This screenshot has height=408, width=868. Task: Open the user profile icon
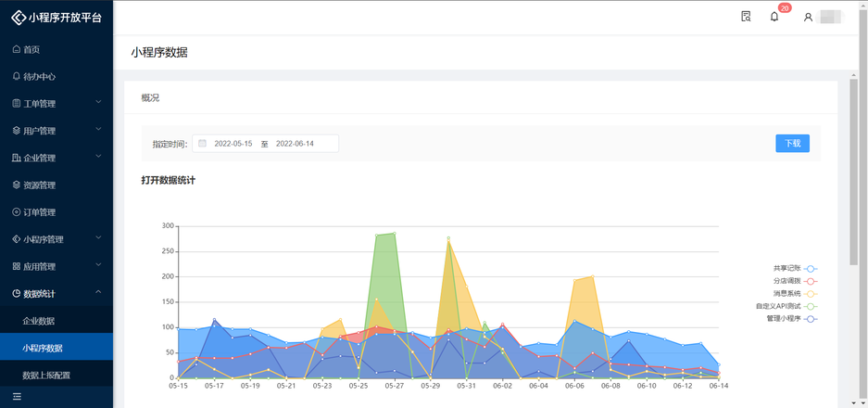point(808,17)
